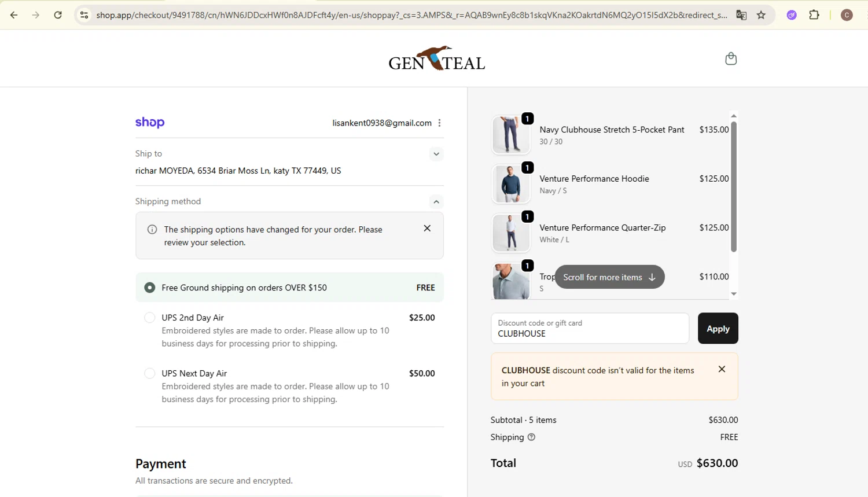The image size is (868, 497).
Task: Click the GenTeal store logo
Action: click(x=437, y=58)
